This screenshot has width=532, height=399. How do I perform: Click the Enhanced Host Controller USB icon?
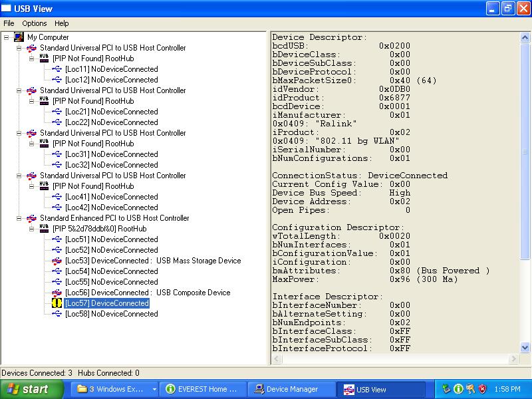[31, 218]
